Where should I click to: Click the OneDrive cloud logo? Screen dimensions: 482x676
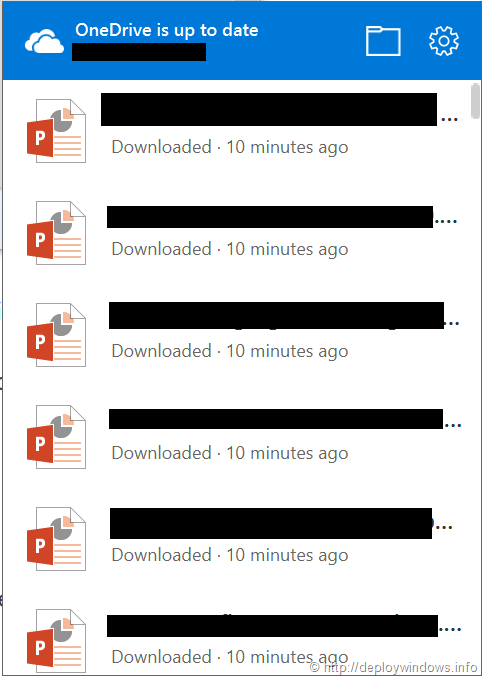point(44,41)
